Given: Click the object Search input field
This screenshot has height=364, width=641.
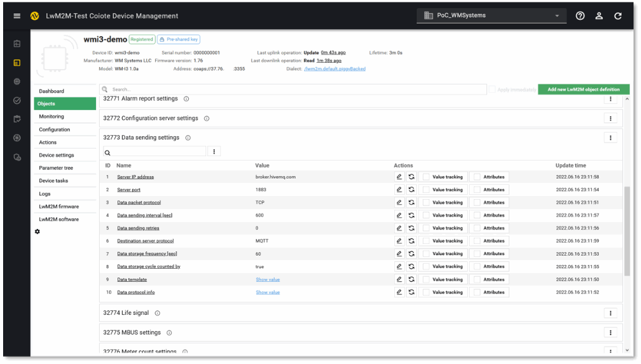Looking at the screenshot, I should 293,90.
